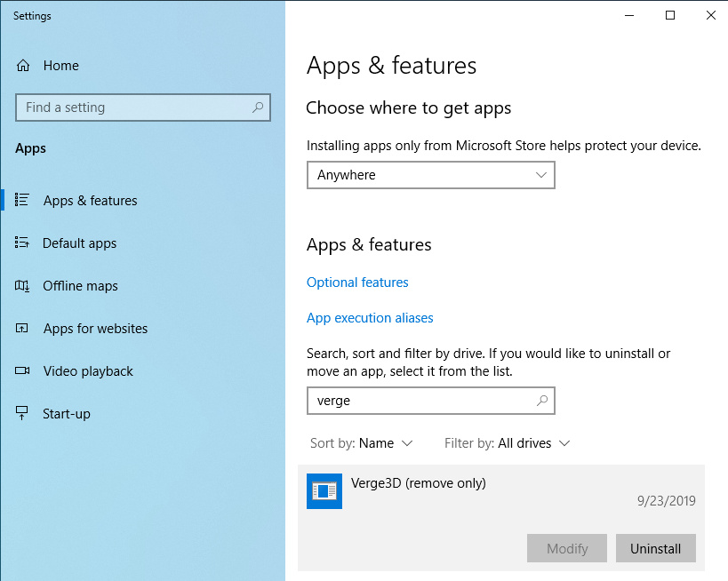Image resolution: width=728 pixels, height=581 pixels.
Task: Click the Default apps icon
Action: (x=22, y=243)
